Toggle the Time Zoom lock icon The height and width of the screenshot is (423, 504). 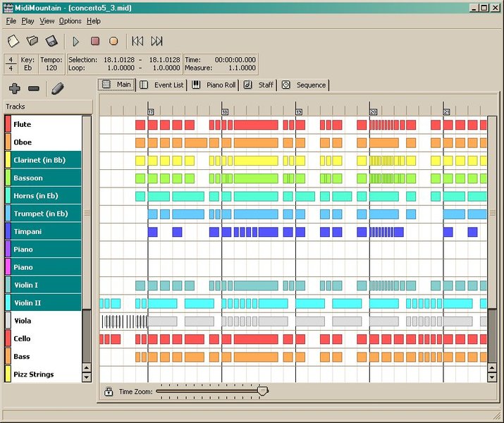click(109, 391)
